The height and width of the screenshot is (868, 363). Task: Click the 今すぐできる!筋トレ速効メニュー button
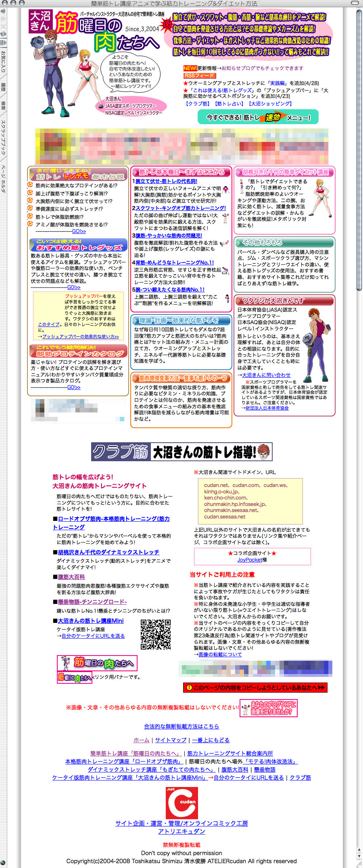coord(258,117)
